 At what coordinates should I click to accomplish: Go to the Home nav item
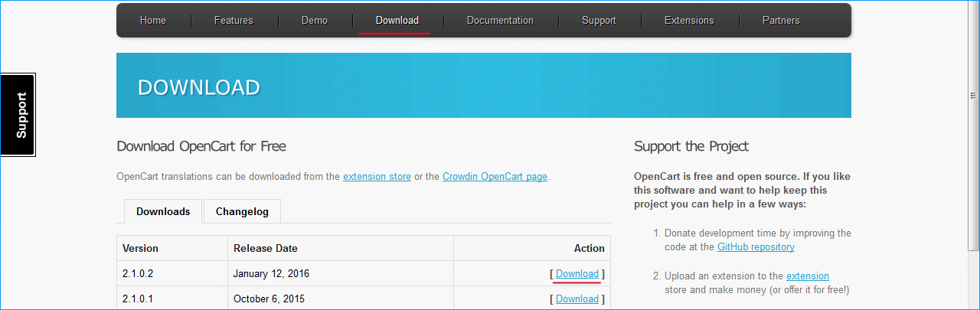click(x=152, y=21)
